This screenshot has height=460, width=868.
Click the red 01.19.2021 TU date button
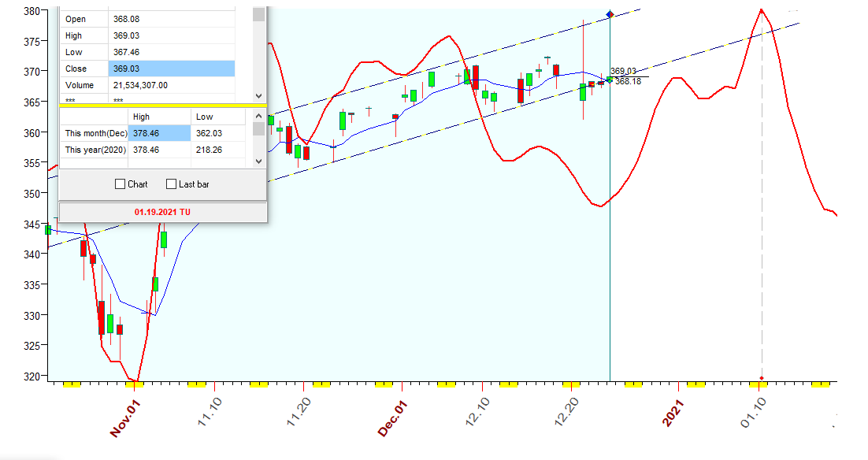[x=162, y=212]
